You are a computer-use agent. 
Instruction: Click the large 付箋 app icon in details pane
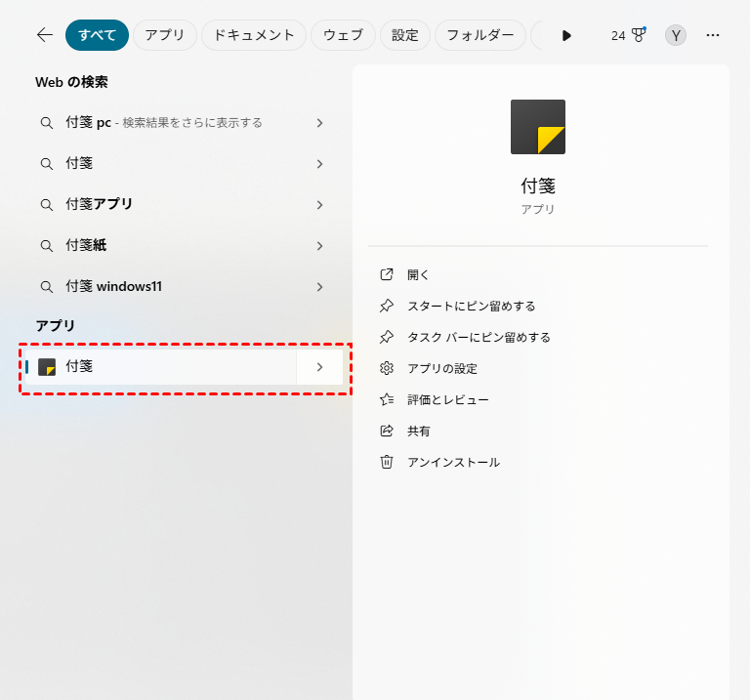click(x=538, y=127)
